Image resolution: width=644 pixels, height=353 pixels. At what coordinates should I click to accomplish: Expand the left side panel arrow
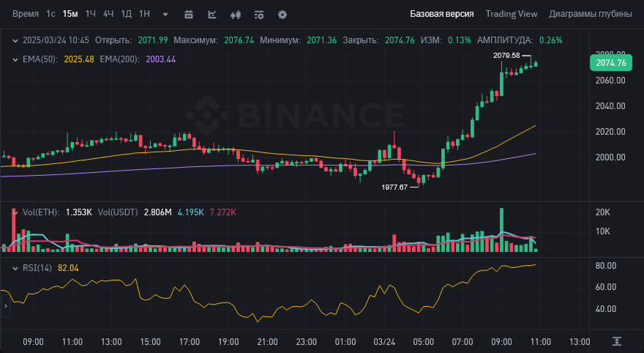[x=5, y=306]
